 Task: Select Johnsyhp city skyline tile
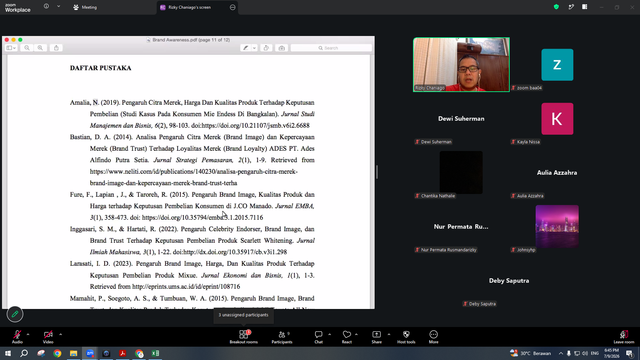557,226
